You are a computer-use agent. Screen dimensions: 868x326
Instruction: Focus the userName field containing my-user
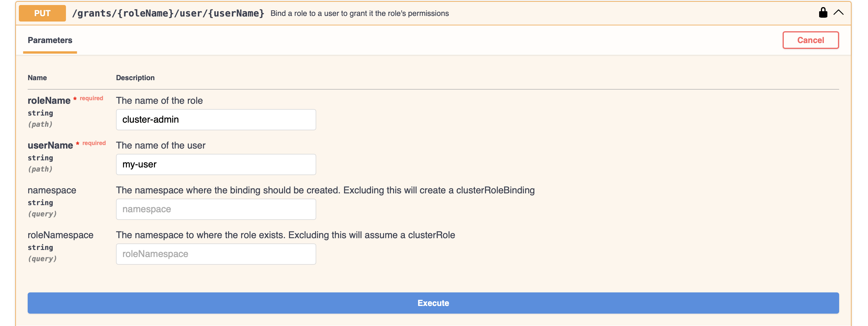pyautogui.click(x=216, y=164)
